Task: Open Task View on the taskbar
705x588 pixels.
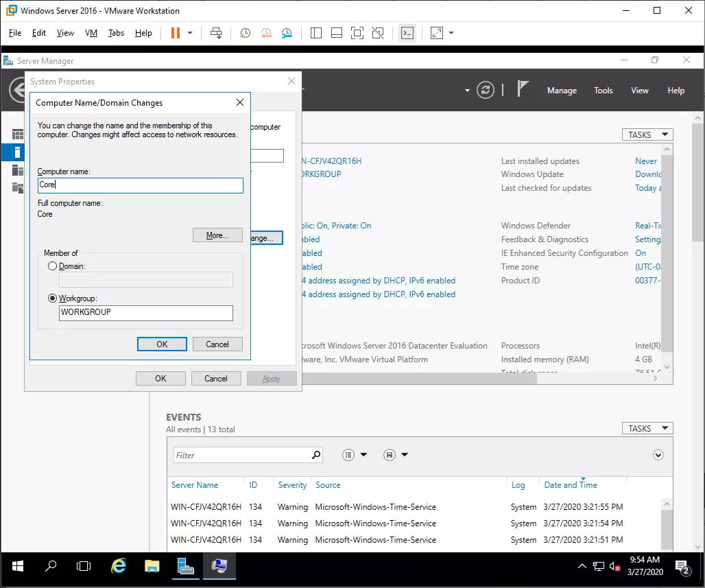Action: click(84, 566)
